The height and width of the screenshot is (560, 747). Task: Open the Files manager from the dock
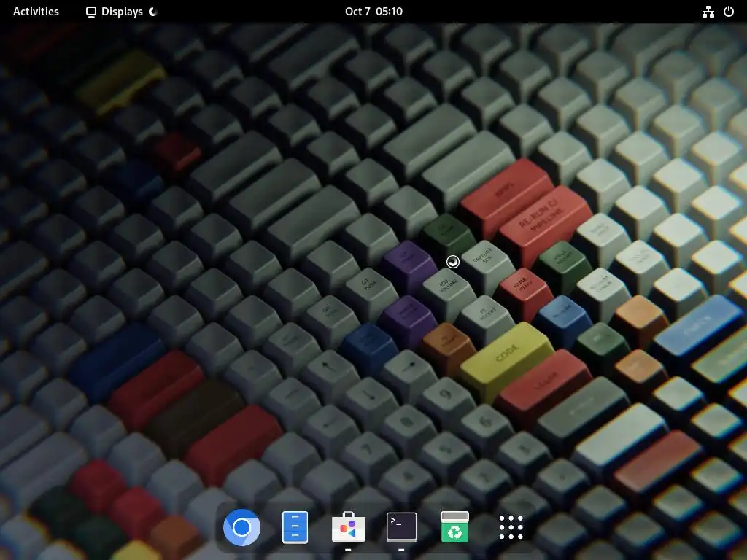(295, 527)
